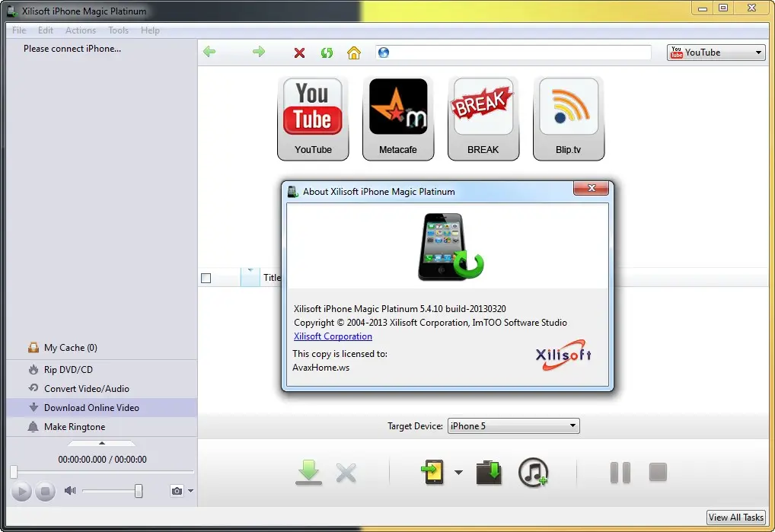Open the Target Device iPhone 5 dropdown
This screenshot has height=532, width=775.
click(513, 425)
